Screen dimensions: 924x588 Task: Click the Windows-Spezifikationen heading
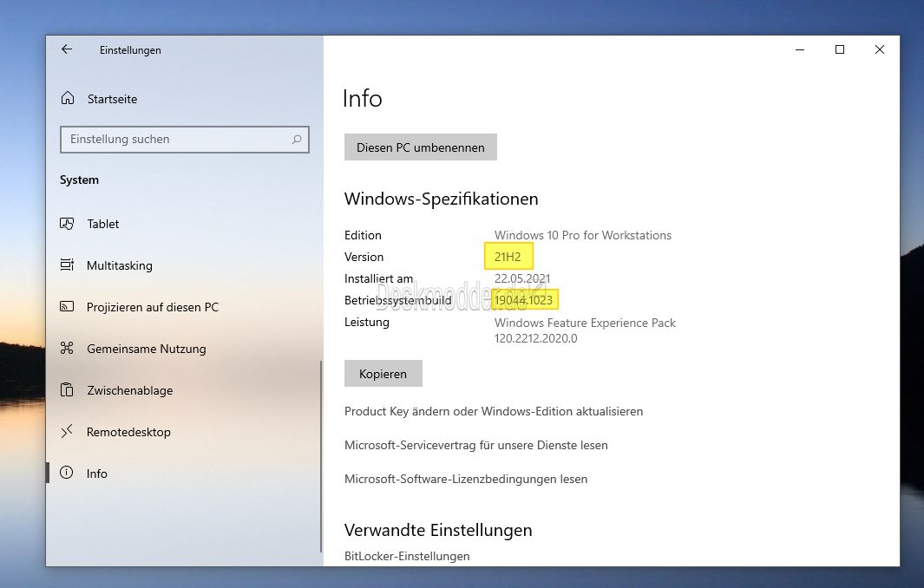tap(442, 199)
